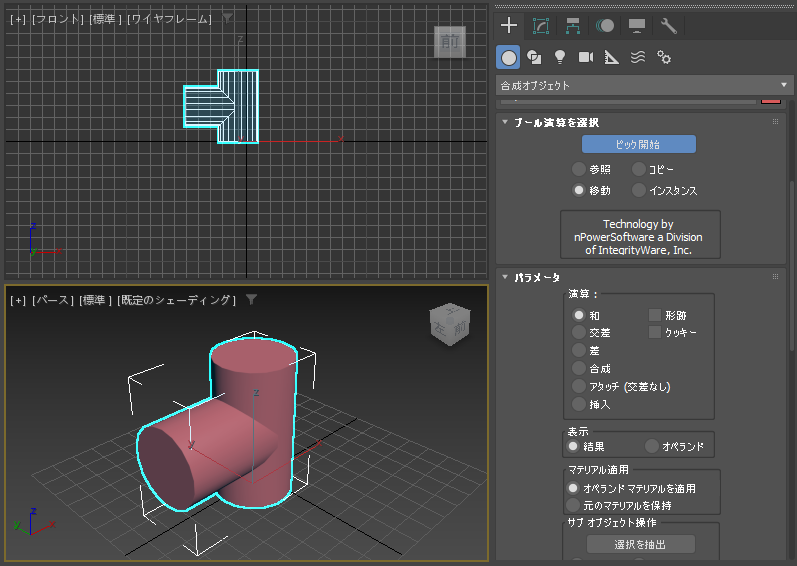Select the Shapes category icon
The width and height of the screenshot is (797, 566).
tap(534, 57)
